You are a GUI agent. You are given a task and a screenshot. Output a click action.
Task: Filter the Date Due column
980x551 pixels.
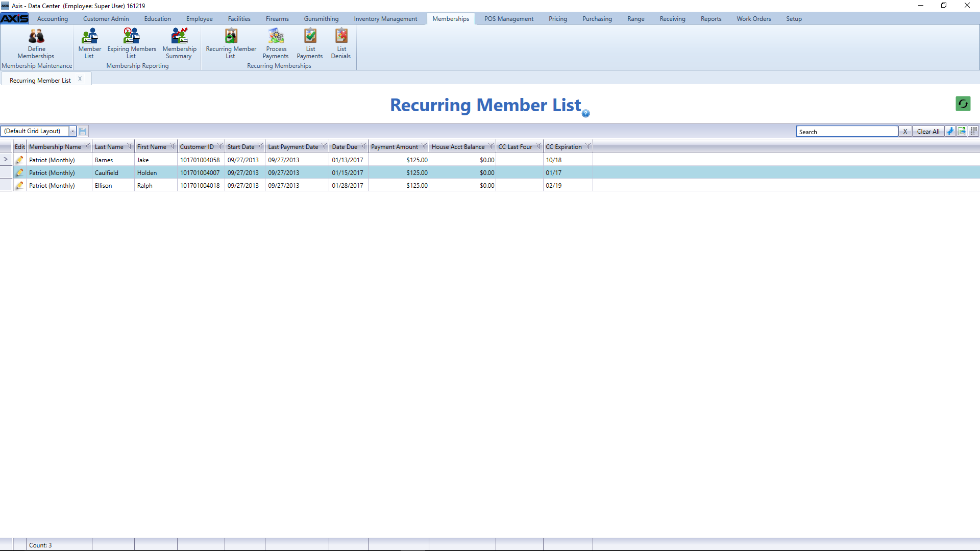(363, 146)
